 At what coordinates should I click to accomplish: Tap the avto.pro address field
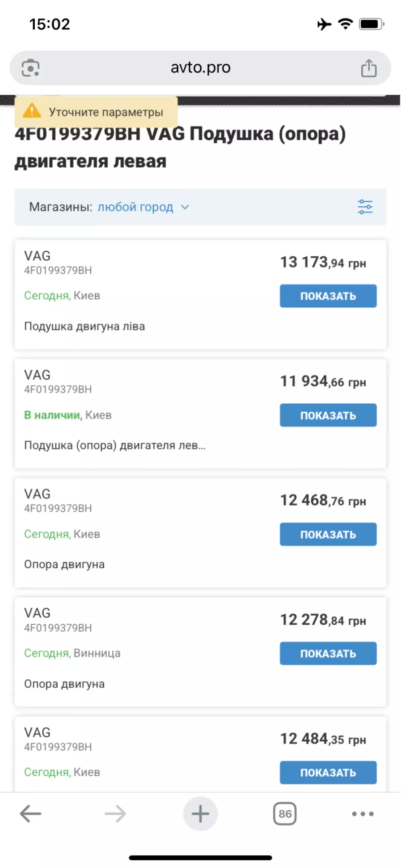(200, 68)
